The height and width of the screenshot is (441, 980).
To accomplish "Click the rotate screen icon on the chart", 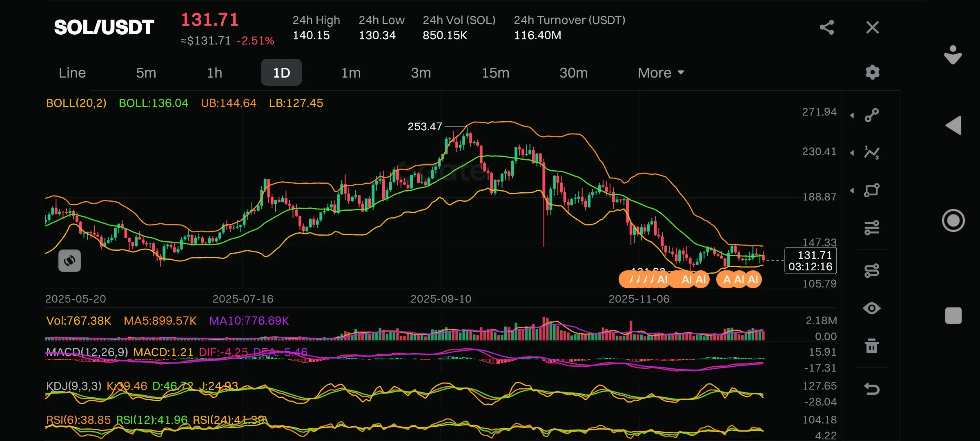I will 69,261.
